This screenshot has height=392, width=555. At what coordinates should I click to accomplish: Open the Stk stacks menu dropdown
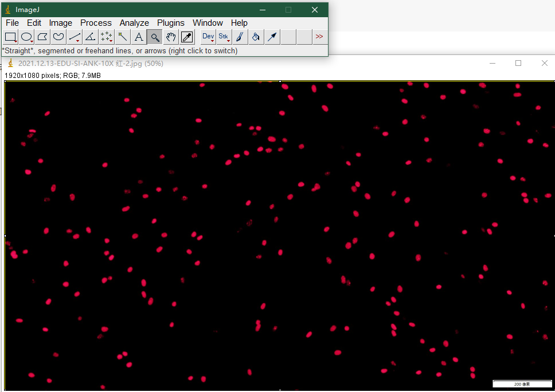click(x=224, y=37)
